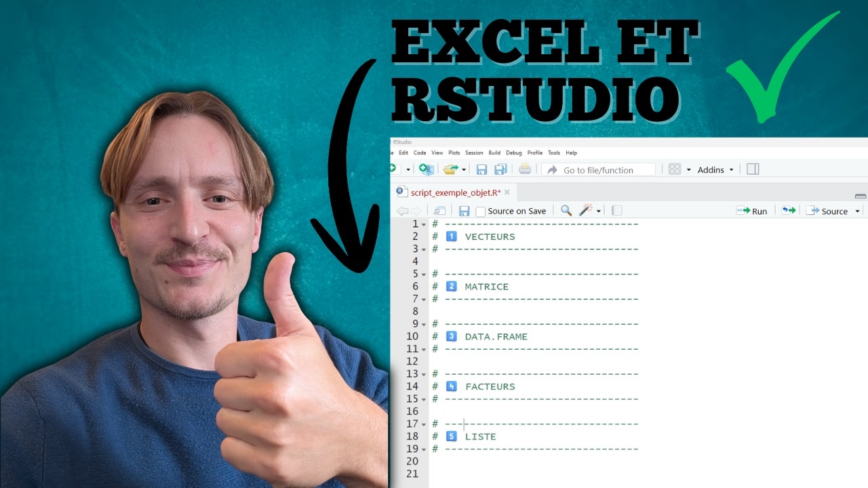Open the Profile menu
This screenshot has height=488, width=868.
point(535,153)
